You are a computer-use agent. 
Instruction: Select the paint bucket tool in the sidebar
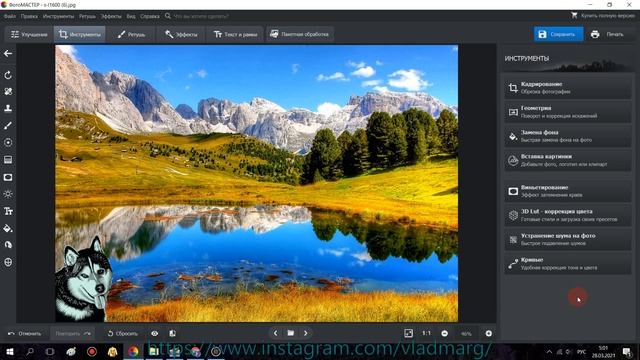coord(8,228)
